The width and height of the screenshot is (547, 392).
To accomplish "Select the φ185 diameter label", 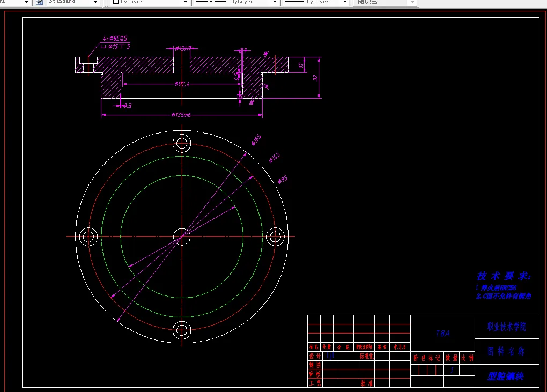I will click(x=256, y=140).
